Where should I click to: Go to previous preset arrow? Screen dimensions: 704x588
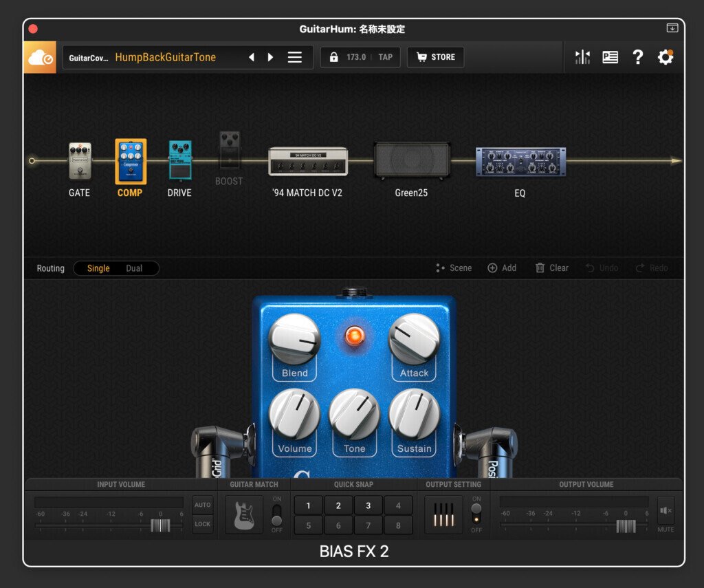[x=252, y=57]
